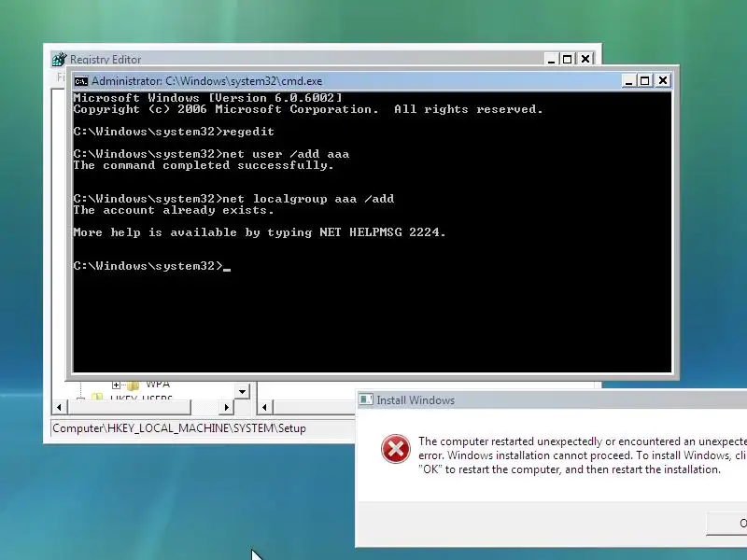Click the regedit command line in cmd
The width and height of the screenshot is (747, 560).
click(x=174, y=132)
